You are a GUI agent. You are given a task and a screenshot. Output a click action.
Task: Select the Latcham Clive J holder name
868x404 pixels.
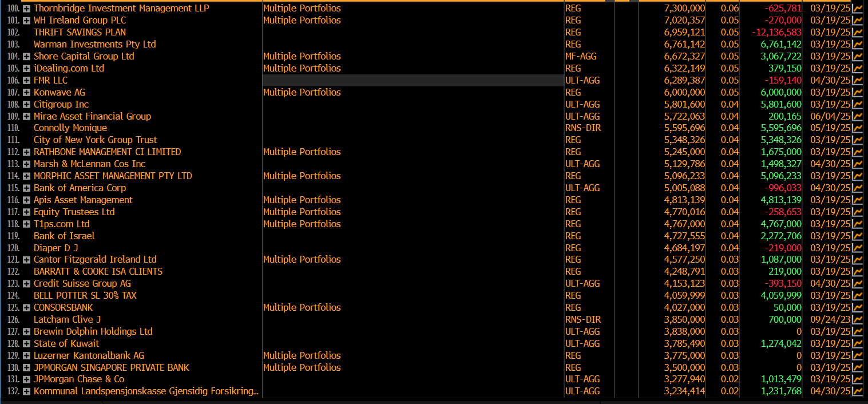click(67, 319)
